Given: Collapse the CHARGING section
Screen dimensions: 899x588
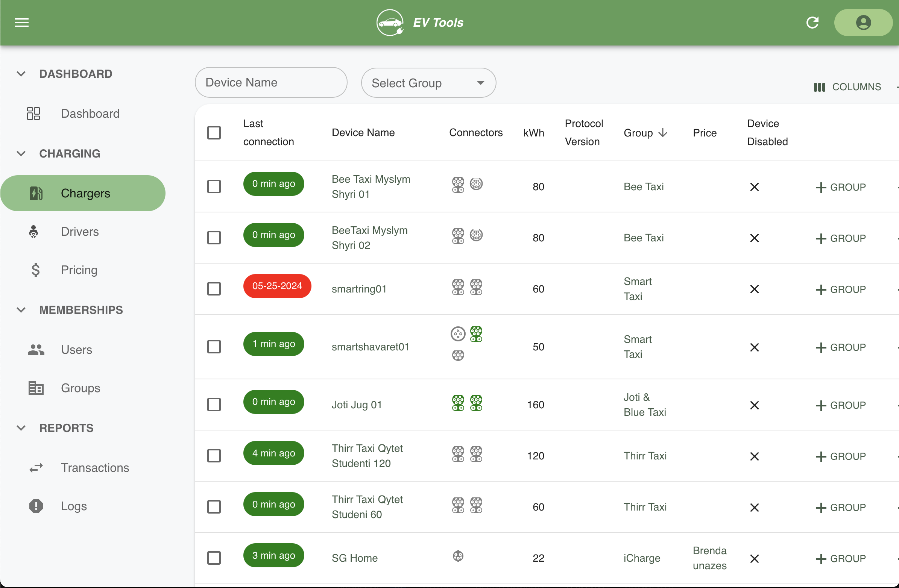Looking at the screenshot, I should click(x=21, y=153).
